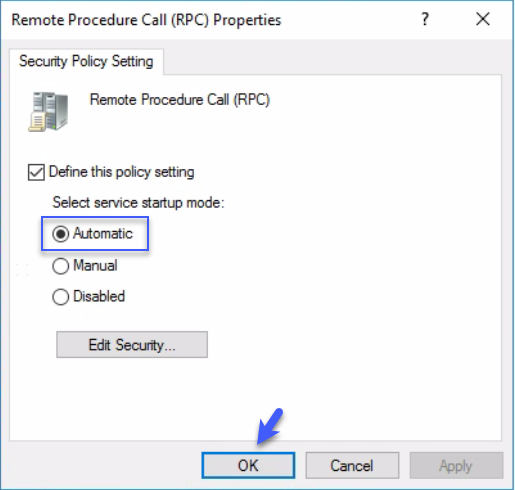Select the Automatic startup radio button
The width and height of the screenshot is (515, 490).
[60, 234]
